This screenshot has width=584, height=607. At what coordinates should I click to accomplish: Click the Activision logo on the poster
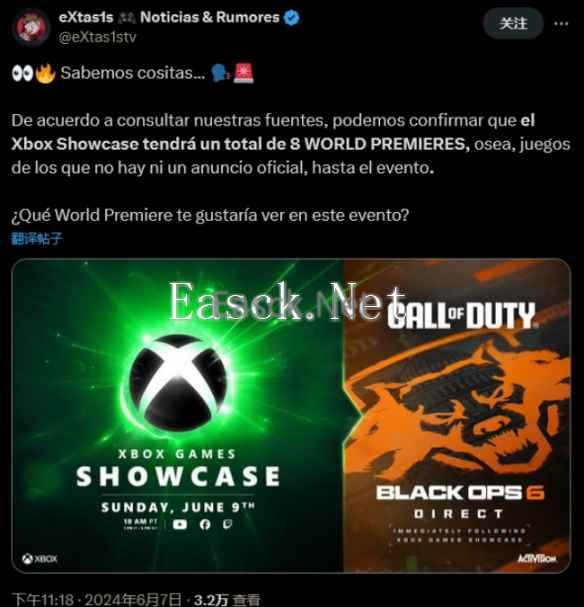pyautogui.click(x=537, y=558)
